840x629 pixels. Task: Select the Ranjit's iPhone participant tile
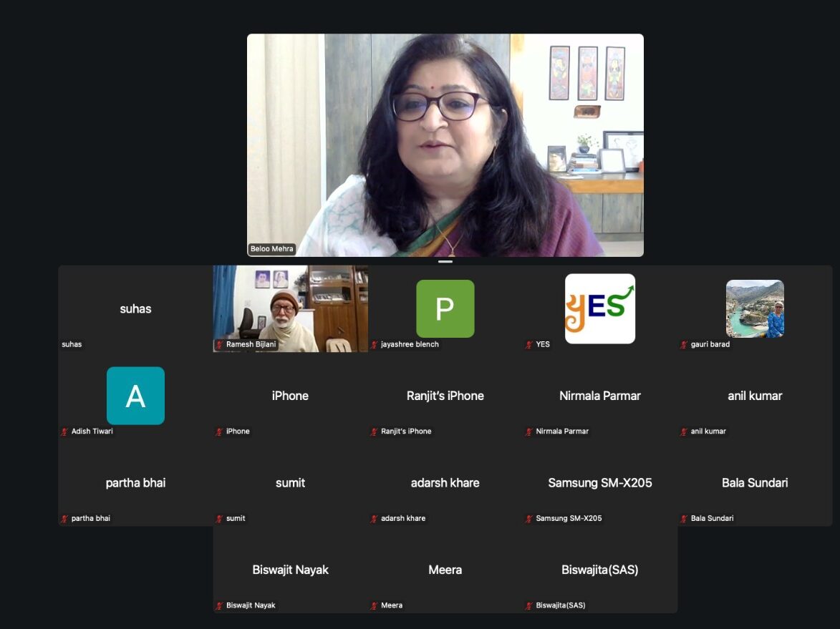(x=445, y=396)
